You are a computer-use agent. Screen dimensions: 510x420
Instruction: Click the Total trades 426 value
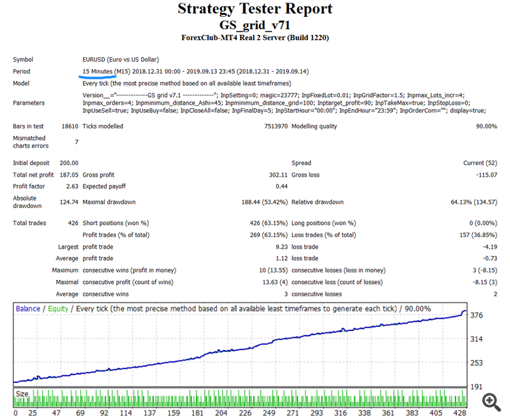[x=73, y=224]
